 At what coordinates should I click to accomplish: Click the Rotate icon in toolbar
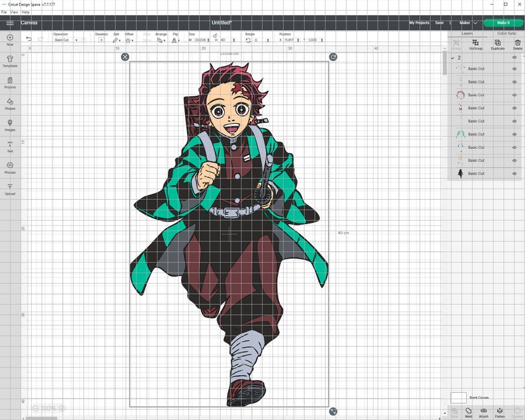tap(248, 40)
